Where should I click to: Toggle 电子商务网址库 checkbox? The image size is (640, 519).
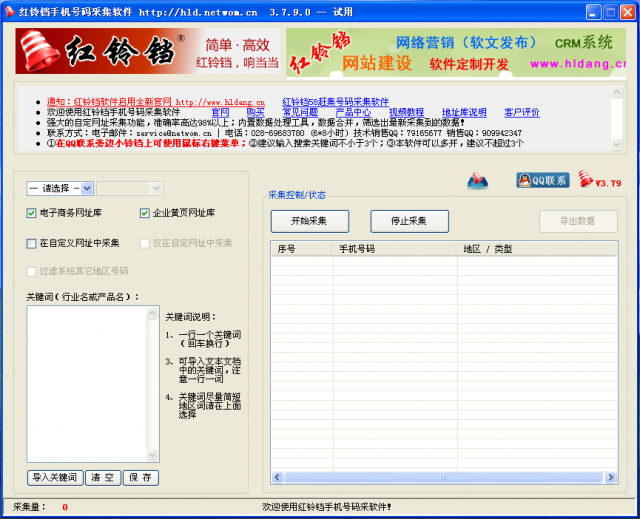click(31, 213)
